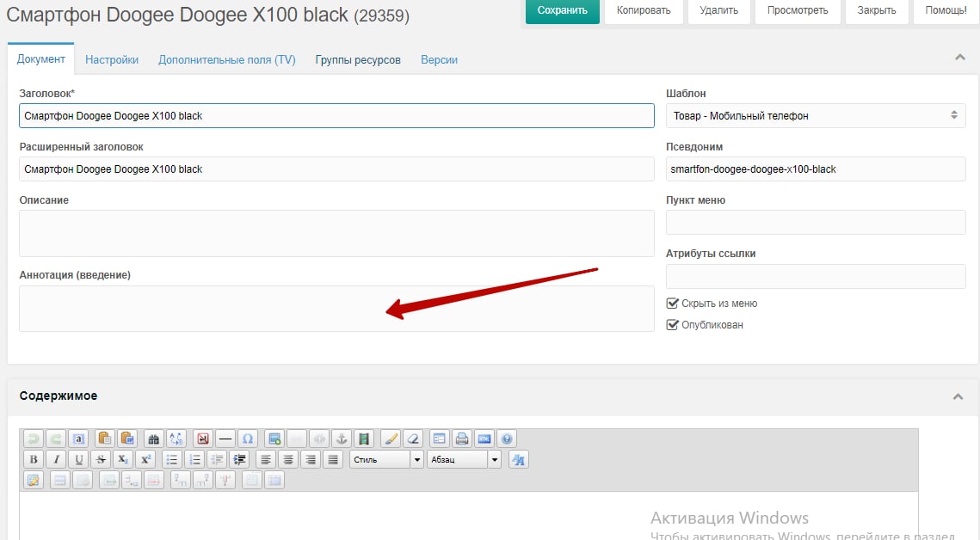This screenshot has width=980, height=540.
Task: Open 'Дополнительные поля (TV)' tab
Action: [x=227, y=60]
